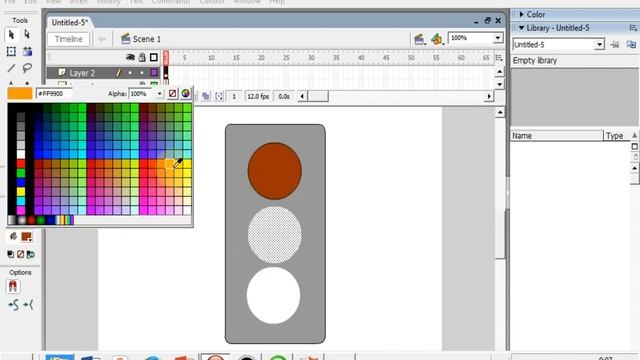Select the Free Transform tool
Viewport: 640px width, 360px height.
tap(11, 51)
